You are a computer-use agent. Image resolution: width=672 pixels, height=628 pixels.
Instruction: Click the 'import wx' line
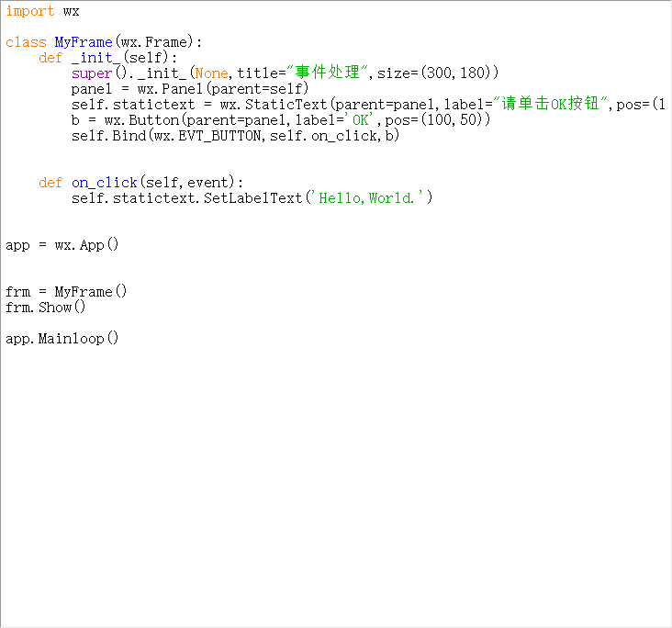[42, 11]
